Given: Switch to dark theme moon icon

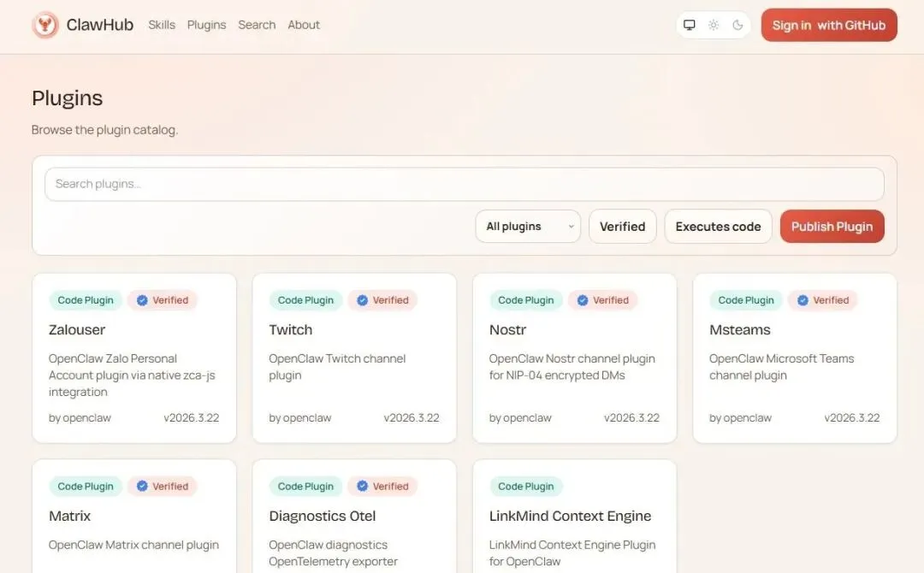Looking at the screenshot, I should 737,25.
